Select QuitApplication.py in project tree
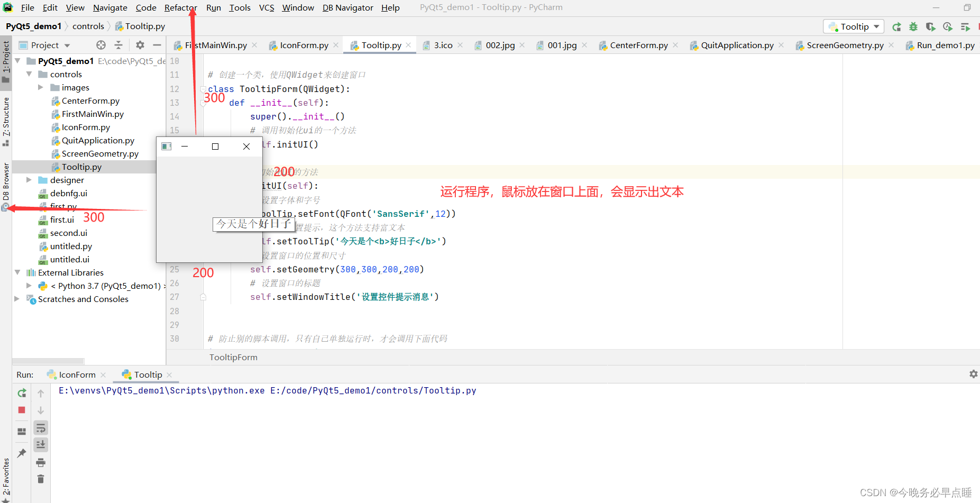Image resolution: width=980 pixels, height=503 pixels. (98, 140)
